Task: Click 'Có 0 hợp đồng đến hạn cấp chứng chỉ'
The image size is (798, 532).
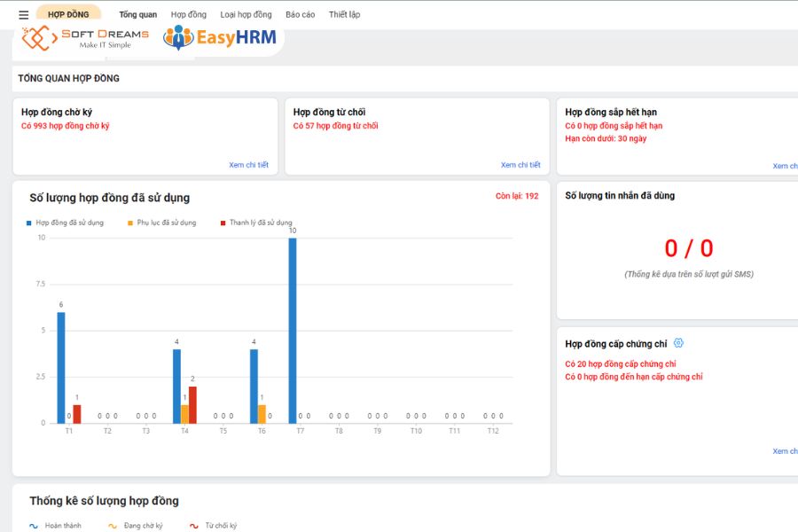Action: tap(634, 377)
